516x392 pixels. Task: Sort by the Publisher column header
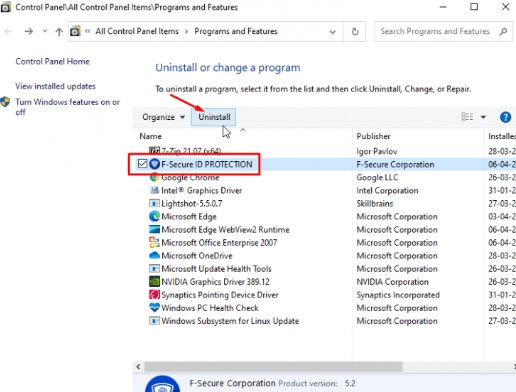coord(373,136)
